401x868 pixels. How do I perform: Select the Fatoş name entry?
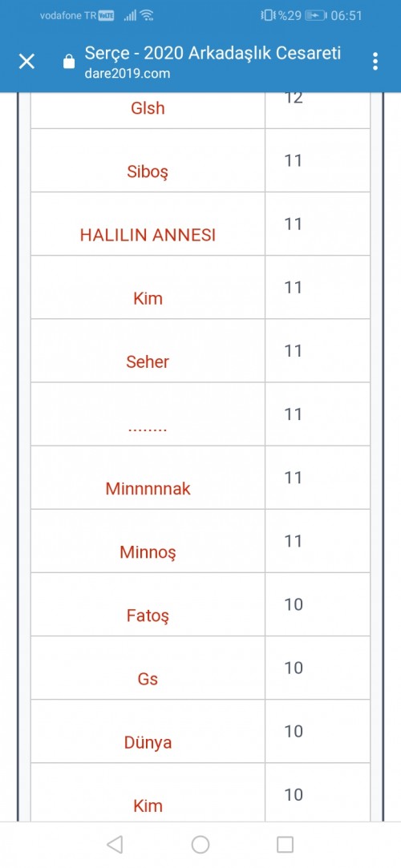click(148, 616)
